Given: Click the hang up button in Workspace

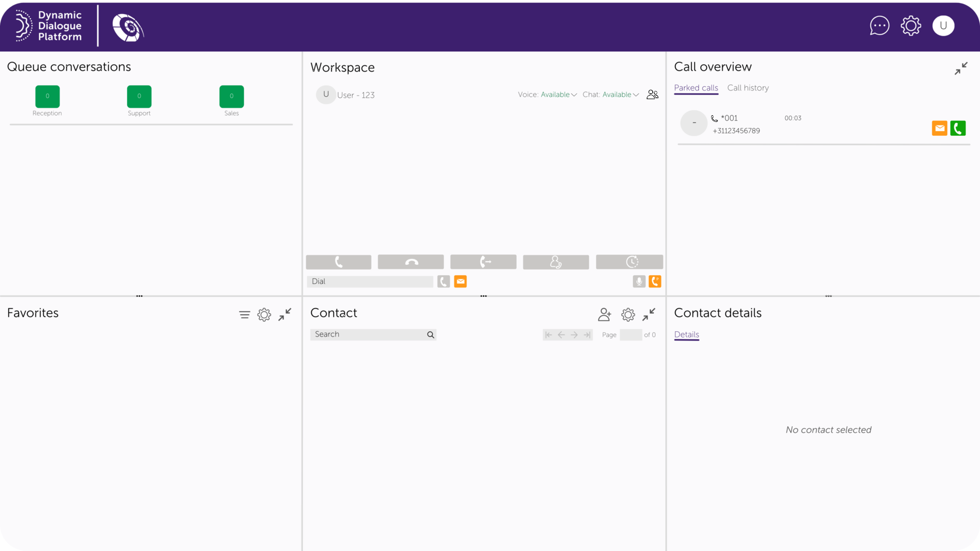Looking at the screenshot, I should coord(411,262).
